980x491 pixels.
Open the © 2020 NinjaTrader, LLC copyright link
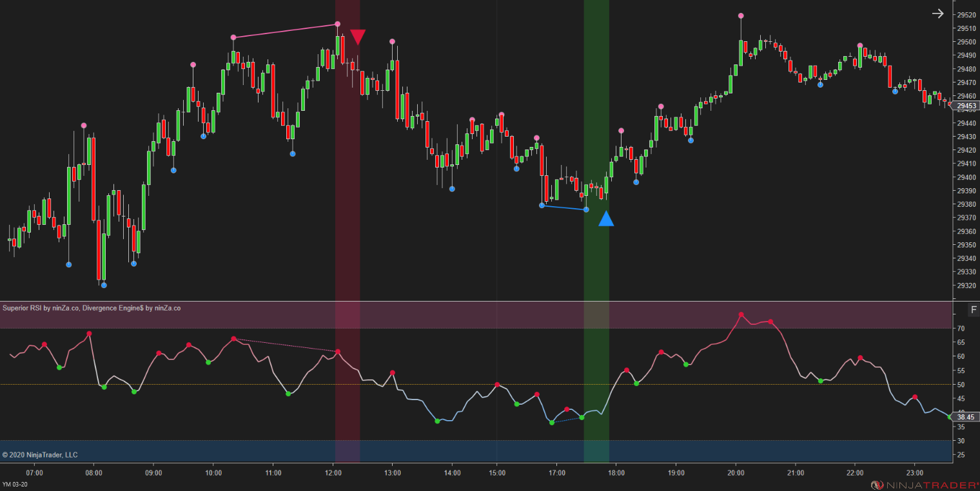41,454
